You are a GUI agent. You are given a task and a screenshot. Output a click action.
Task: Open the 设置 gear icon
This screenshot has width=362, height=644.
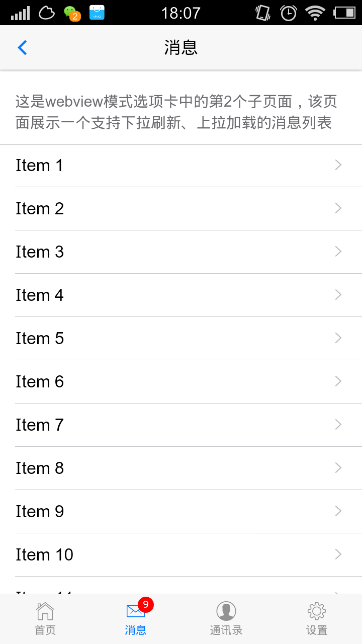[x=317, y=611]
